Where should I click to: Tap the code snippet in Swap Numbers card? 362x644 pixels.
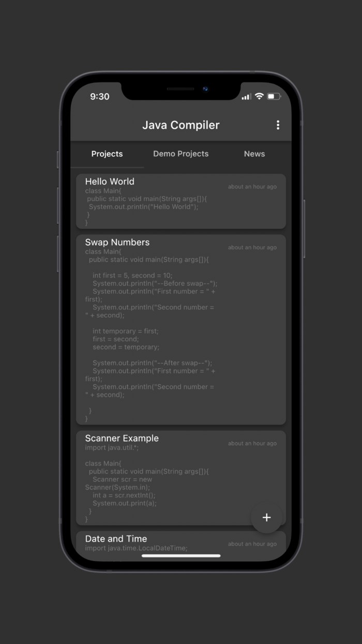(x=155, y=311)
